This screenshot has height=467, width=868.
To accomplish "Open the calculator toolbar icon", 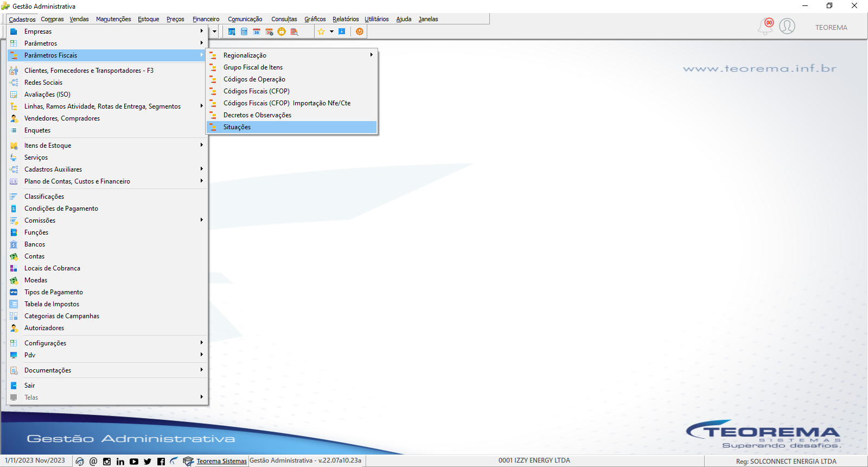I will [x=244, y=31].
